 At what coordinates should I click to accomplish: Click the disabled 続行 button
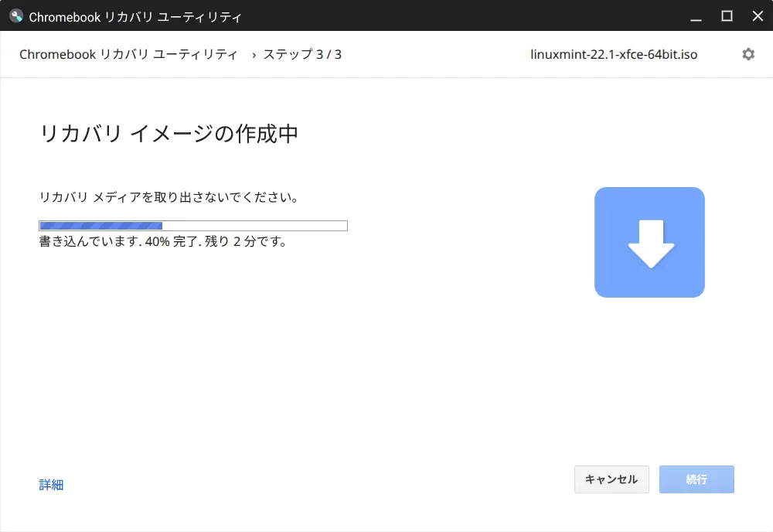click(x=696, y=479)
